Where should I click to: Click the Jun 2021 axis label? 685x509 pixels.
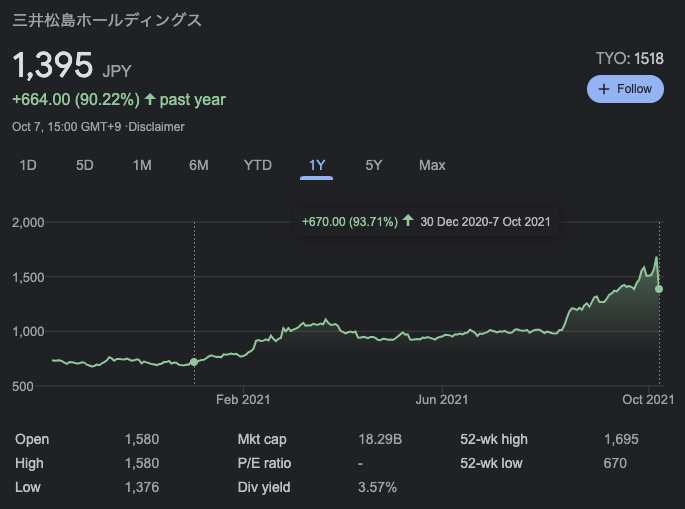click(442, 399)
